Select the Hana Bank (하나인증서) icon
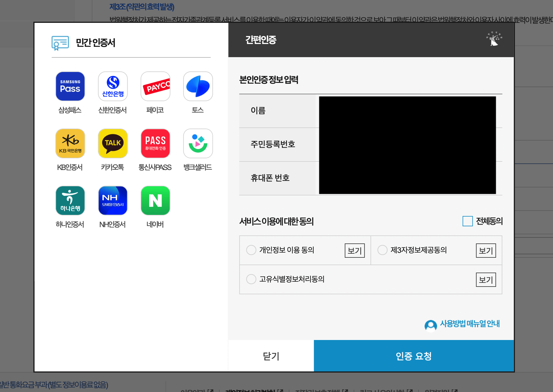 click(70, 201)
